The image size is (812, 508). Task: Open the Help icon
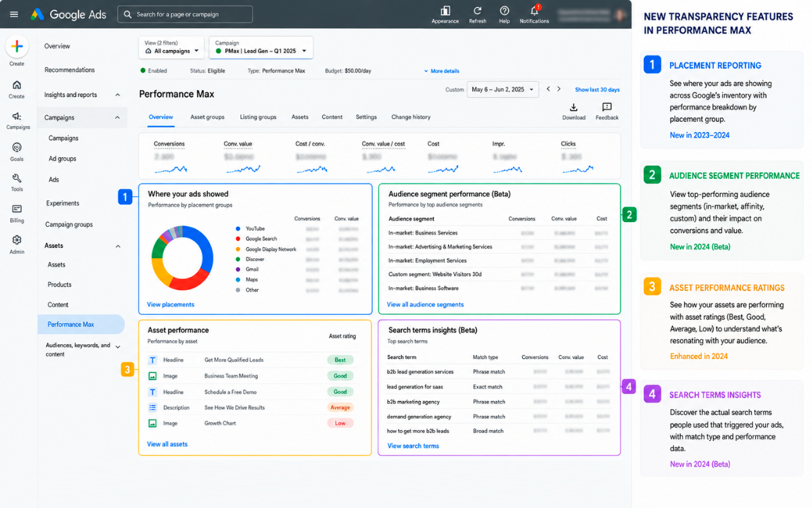[504, 11]
